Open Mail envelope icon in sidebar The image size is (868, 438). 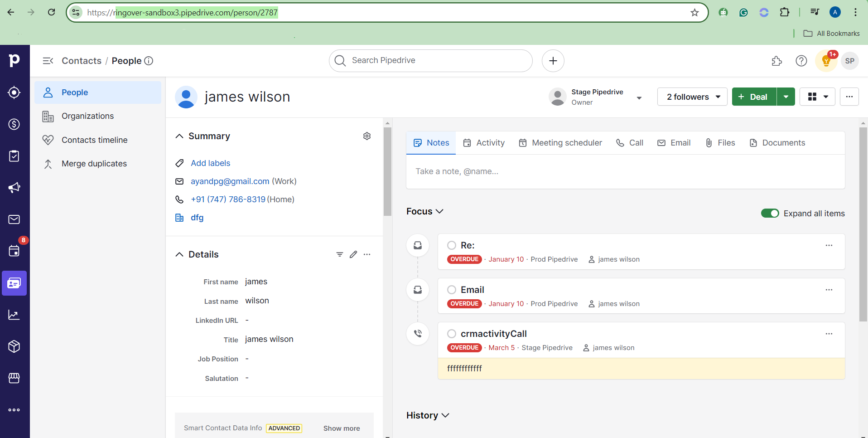tap(14, 219)
